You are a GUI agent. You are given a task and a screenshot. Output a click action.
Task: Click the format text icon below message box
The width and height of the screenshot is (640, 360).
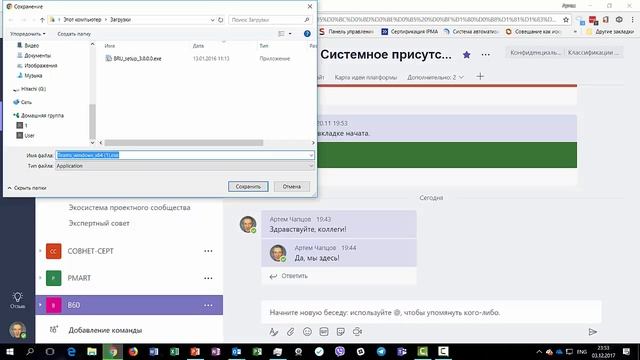click(273, 332)
